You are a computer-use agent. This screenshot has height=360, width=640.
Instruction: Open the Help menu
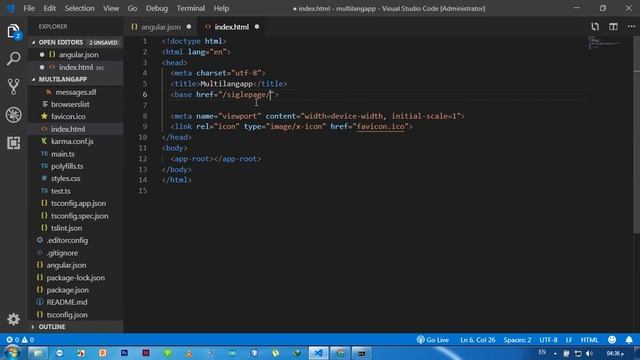coord(221,8)
